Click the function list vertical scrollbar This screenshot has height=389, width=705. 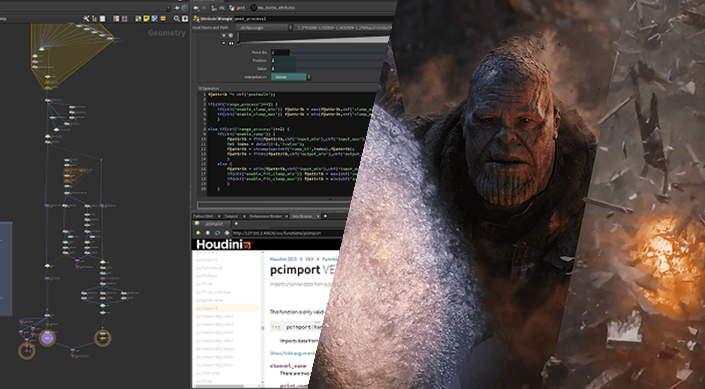coord(263,328)
